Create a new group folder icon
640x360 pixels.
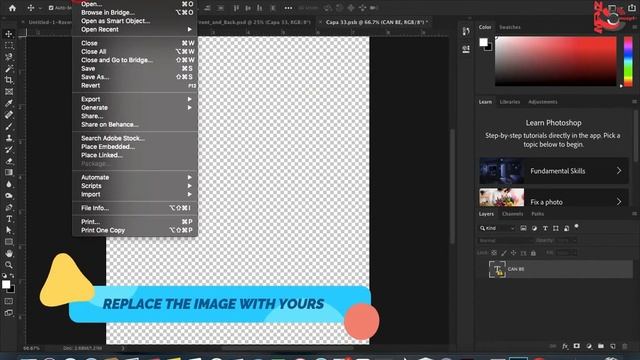click(601, 346)
